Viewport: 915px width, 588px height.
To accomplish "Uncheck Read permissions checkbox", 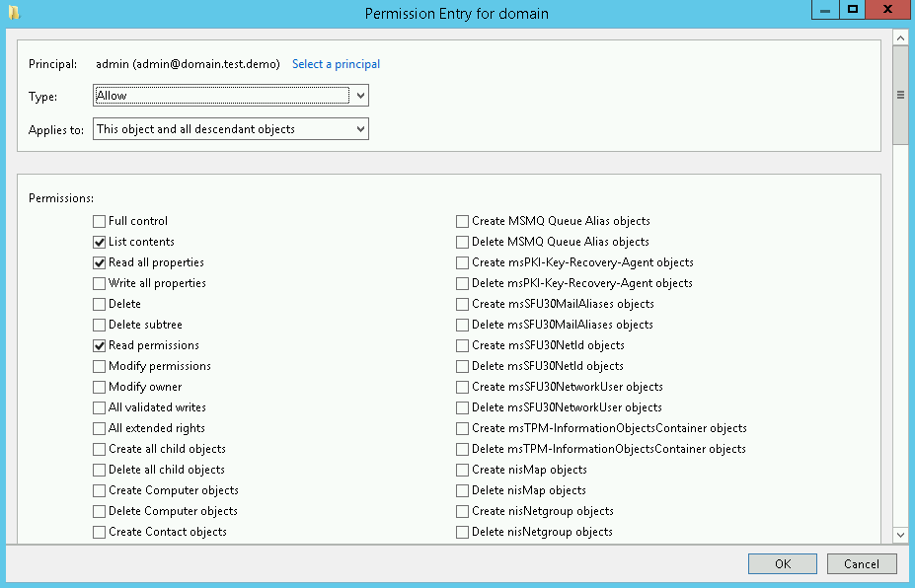I will 100,345.
